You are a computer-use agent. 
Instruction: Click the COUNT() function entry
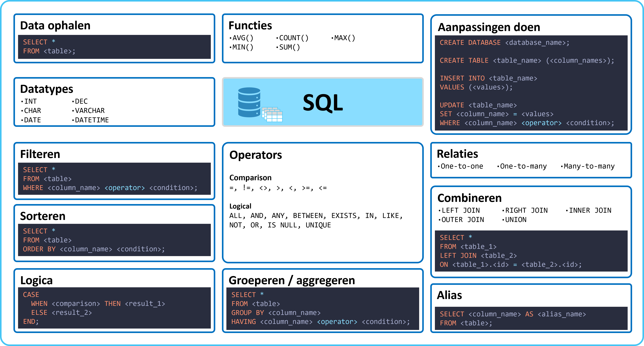[292, 38]
